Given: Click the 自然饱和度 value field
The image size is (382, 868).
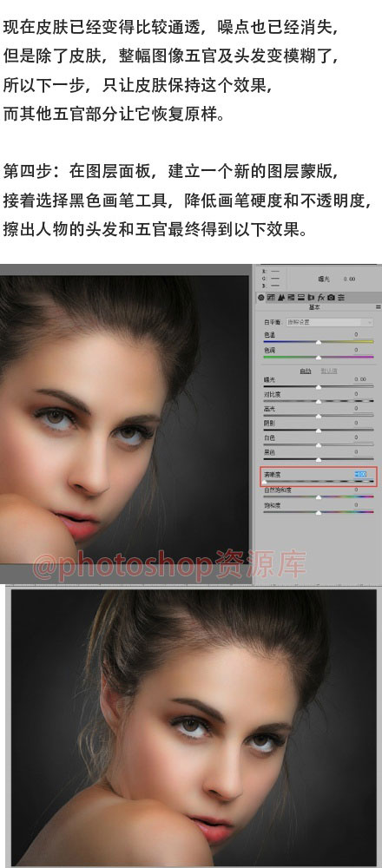Looking at the screenshot, I should (x=363, y=490).
